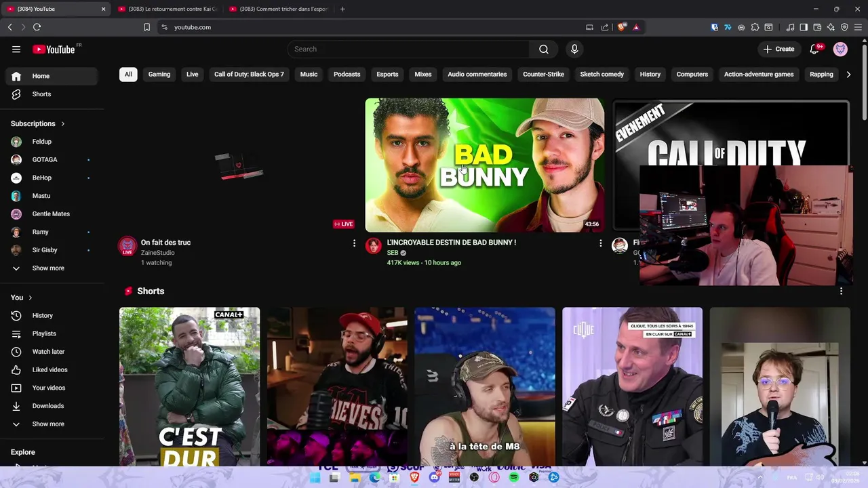Click the YouTube logo
This screenshot has height=488, width=868.
54,49
